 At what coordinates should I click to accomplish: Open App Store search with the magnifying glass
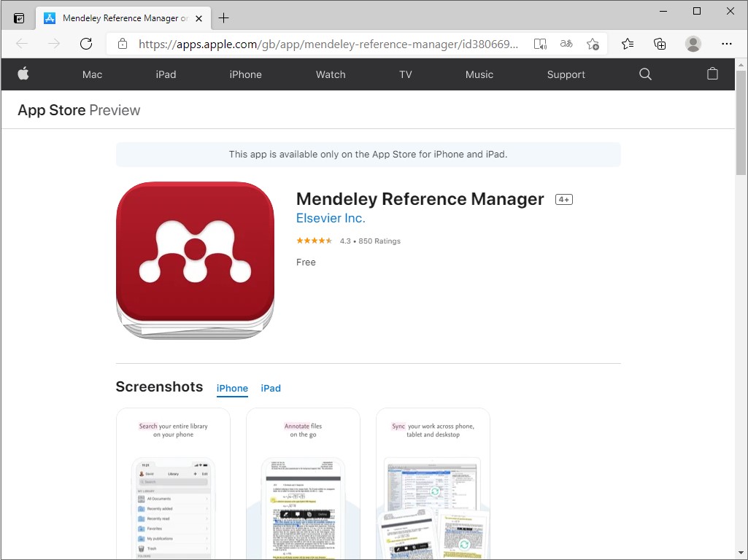pos(645,74)
